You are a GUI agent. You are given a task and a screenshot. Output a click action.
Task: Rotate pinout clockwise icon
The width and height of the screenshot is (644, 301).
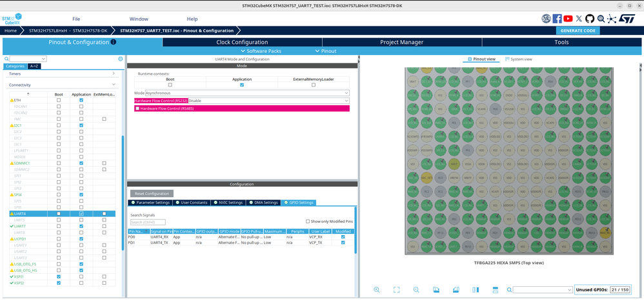(x=436, y=289)
